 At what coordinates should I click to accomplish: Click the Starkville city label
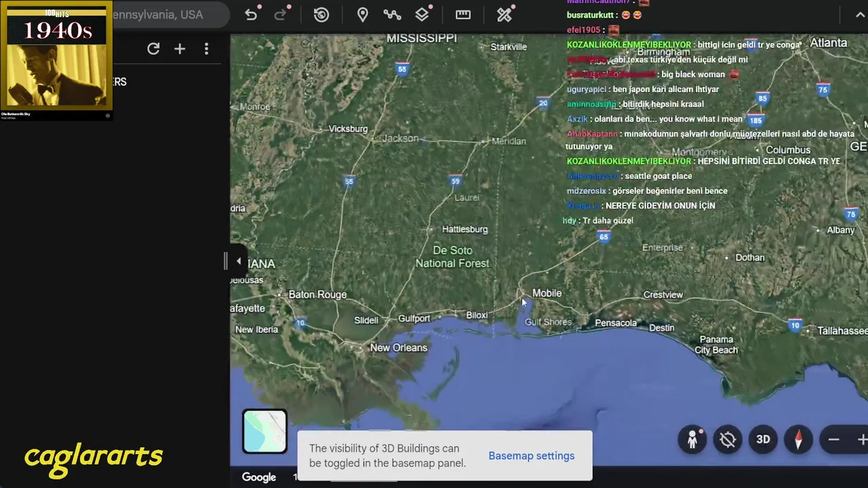[x=509, y=47]
